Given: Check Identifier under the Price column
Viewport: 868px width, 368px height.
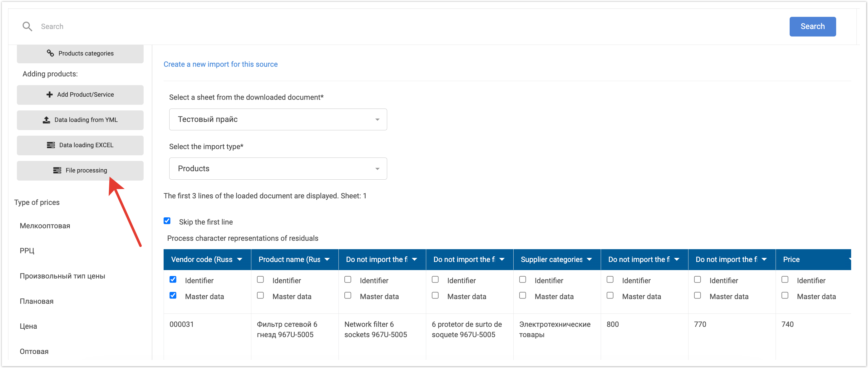Looking at the screenshot, I should coord(785,279).
